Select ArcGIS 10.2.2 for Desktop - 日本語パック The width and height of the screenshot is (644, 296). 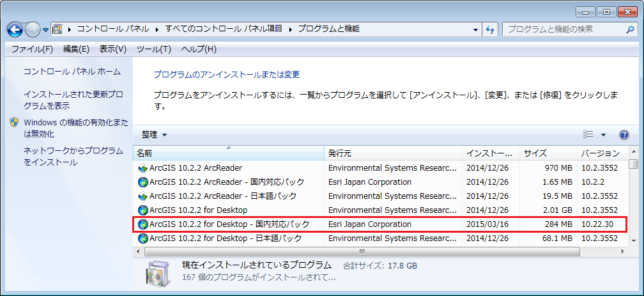(x=381, y=238)
